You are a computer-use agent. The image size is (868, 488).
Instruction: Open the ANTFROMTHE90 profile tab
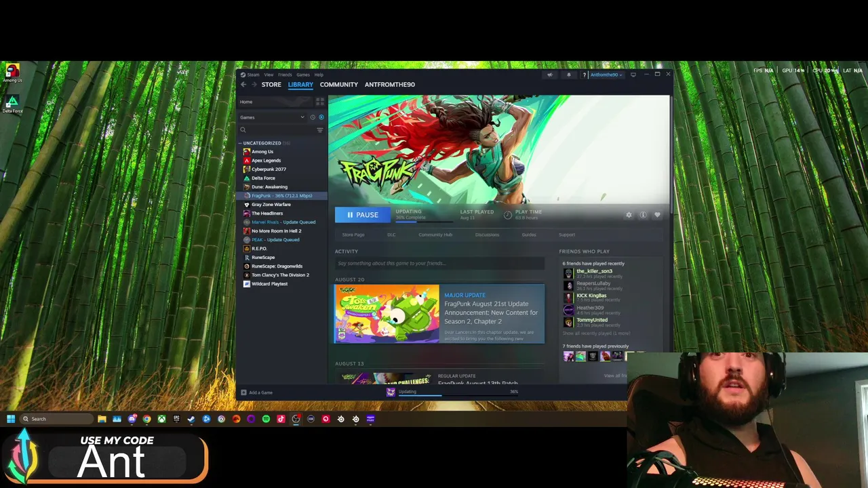coord(390,85)
